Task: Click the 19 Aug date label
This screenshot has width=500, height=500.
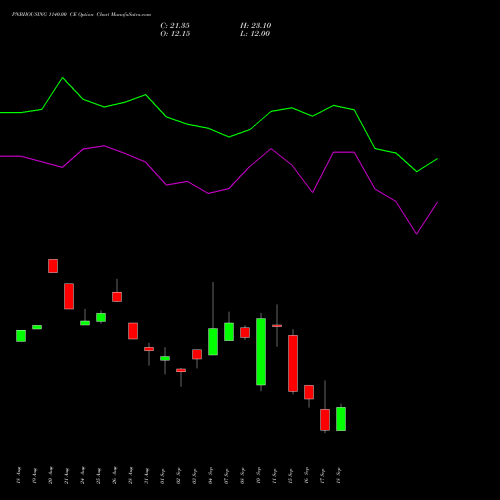Action: pyautogui.click(x=35, y=476)
